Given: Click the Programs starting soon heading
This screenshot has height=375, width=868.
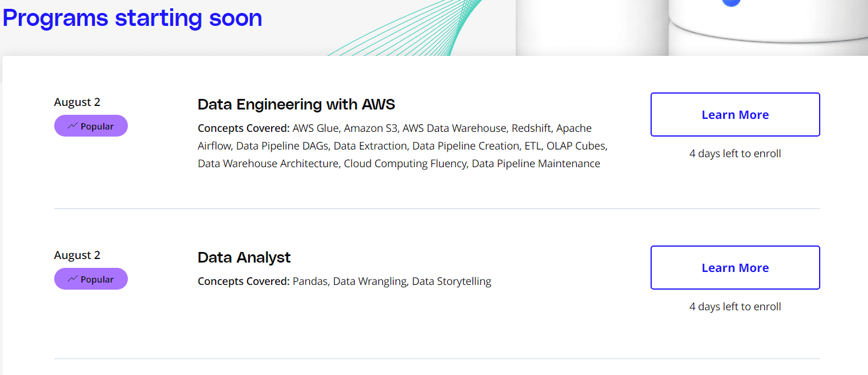Looking at the screenshot, I should (x=133, y=18).
